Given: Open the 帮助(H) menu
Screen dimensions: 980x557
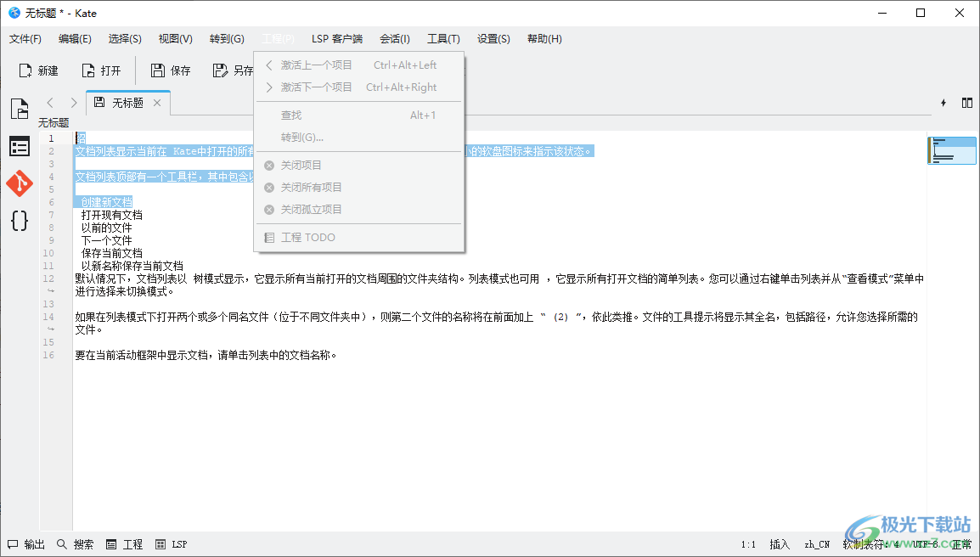Looking at the screenshot, I should 544,39.
